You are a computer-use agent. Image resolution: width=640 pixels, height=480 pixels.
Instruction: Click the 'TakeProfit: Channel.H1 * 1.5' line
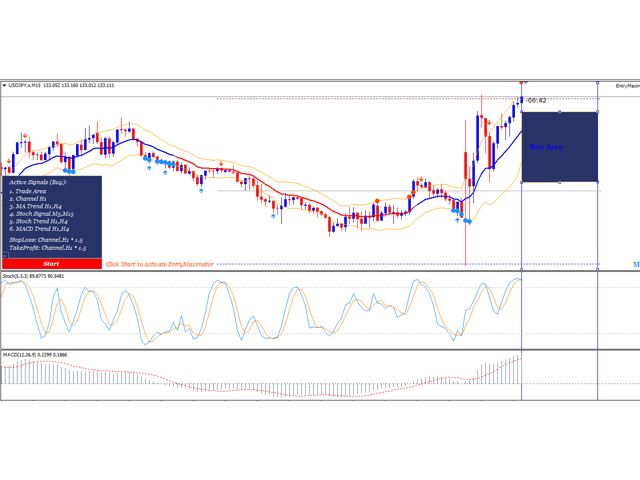48,248
